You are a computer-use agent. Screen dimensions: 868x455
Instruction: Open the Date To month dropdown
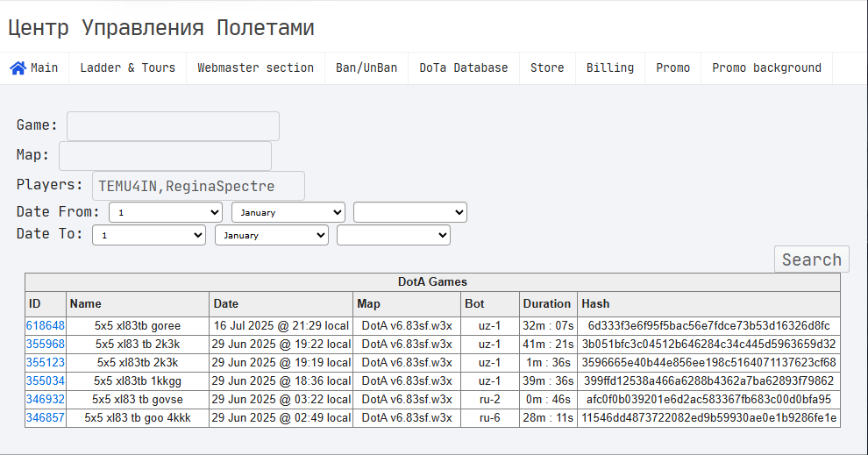pyautogui.click(x=272, y=235)
